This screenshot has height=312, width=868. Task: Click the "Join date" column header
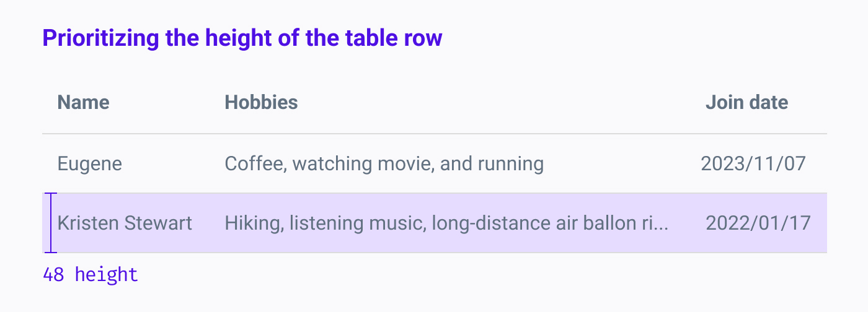coord(746,102)
